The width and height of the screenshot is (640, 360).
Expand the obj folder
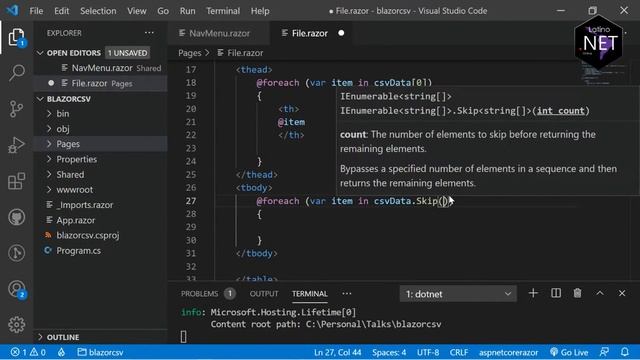49,129
